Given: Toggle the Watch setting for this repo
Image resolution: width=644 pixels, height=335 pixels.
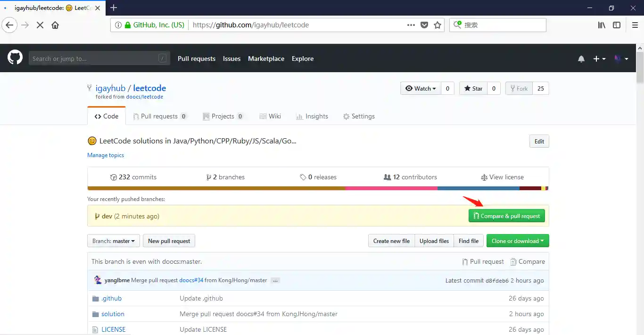Looking at the screenshot, I should [420, 88].
